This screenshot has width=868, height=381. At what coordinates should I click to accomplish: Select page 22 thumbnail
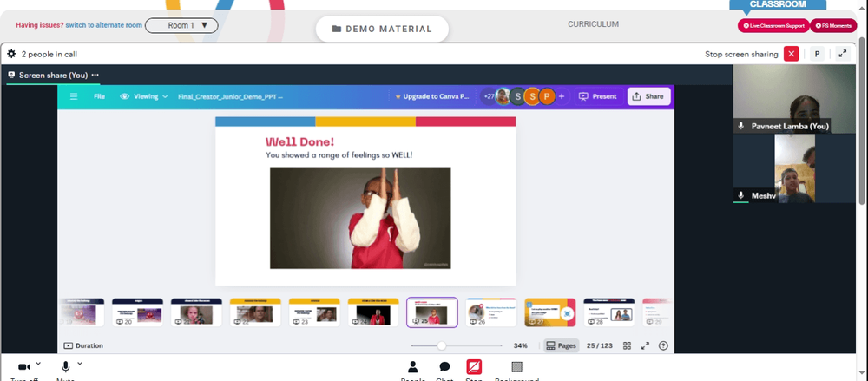(x=255, y=312)
